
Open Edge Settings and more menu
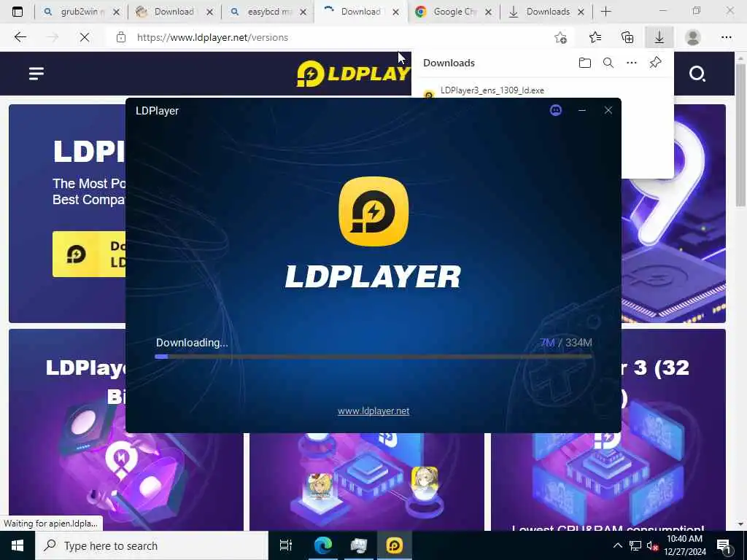tap(726, 37)
